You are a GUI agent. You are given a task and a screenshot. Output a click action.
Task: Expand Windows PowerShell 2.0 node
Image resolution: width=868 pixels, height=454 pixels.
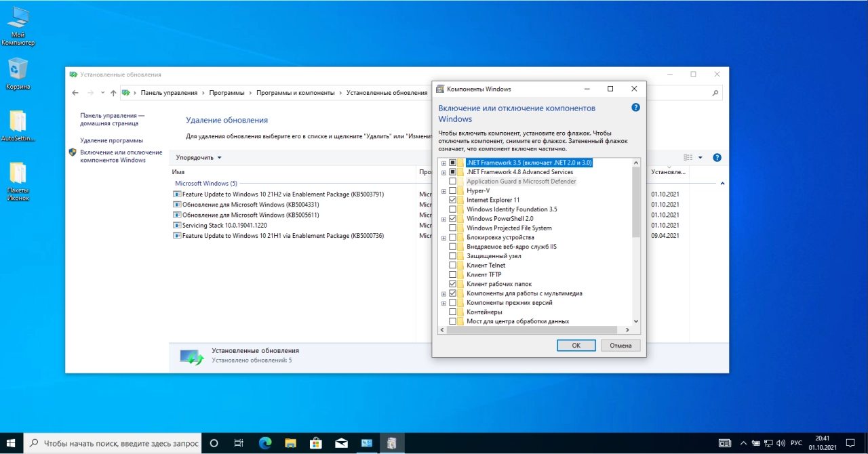click(x=443, y=219)
